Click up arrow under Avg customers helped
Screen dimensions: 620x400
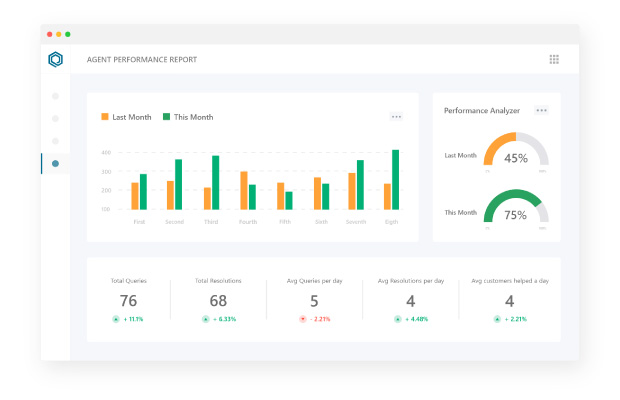click(497, 319)
